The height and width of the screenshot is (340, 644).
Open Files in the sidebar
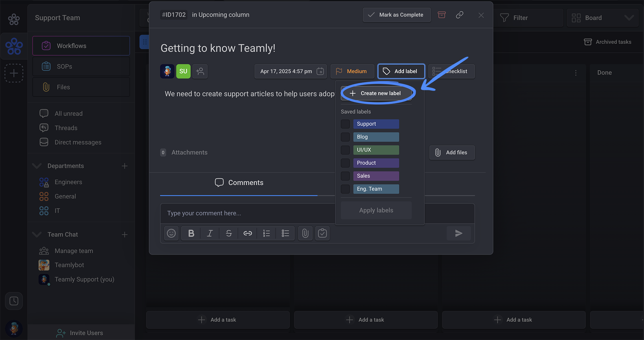tap(81, 87)
